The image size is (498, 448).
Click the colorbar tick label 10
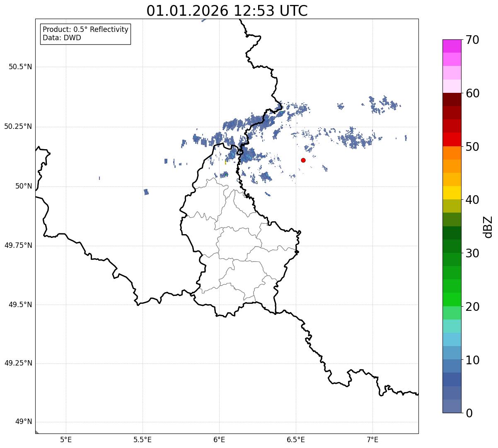(472, 360)
